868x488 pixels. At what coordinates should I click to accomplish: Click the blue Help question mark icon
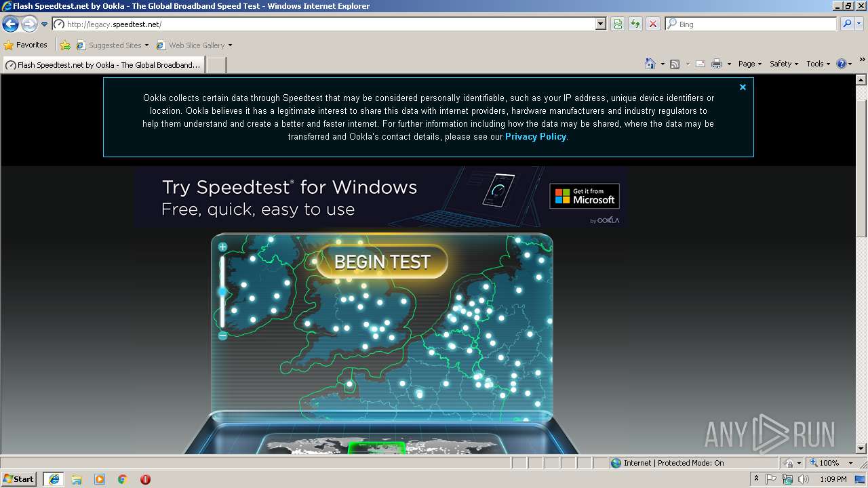coord(842,64)
